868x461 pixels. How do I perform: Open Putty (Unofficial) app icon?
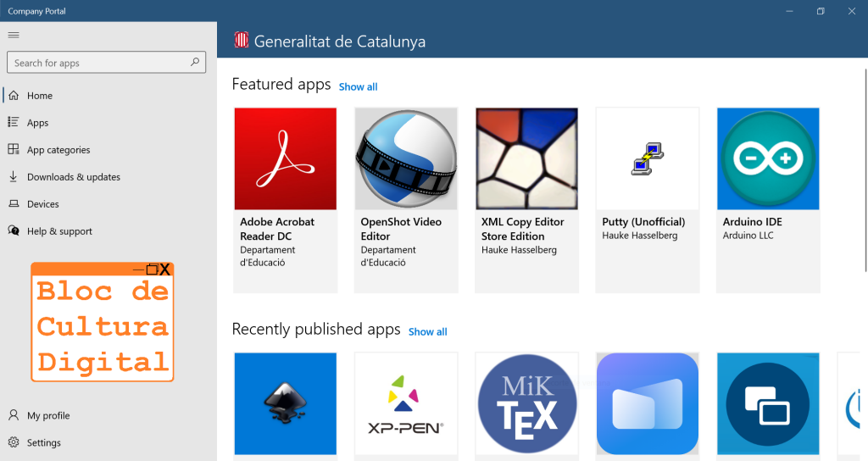coord(648,159)
